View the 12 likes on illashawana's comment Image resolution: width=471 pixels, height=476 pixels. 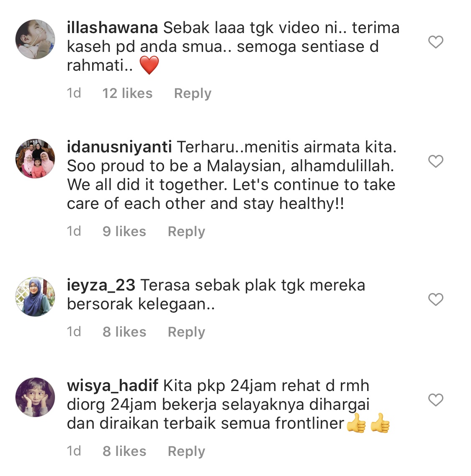(x=127, y=93)
